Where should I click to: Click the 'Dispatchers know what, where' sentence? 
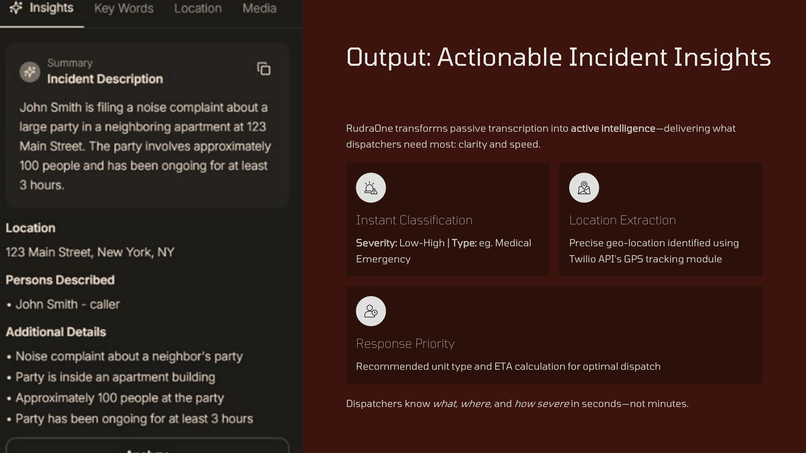point(517,404)
